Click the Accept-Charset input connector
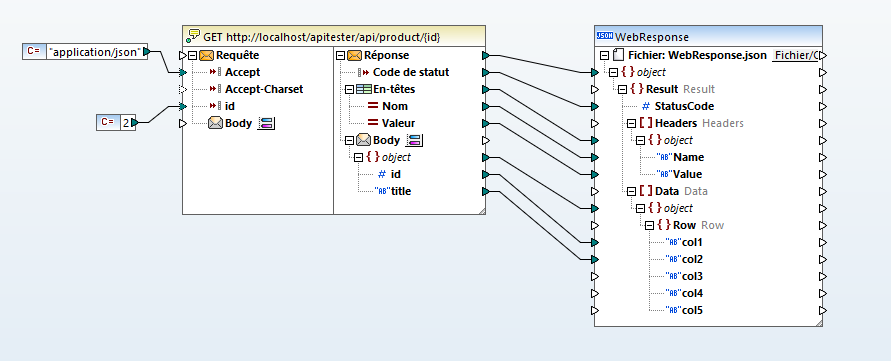 [x=182, y=89]
